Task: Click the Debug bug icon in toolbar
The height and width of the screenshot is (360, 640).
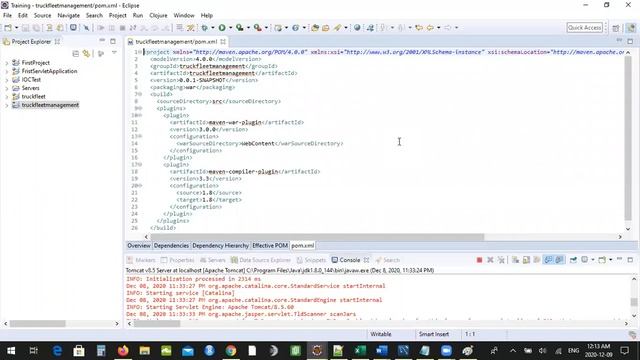Action: point(204,28)
